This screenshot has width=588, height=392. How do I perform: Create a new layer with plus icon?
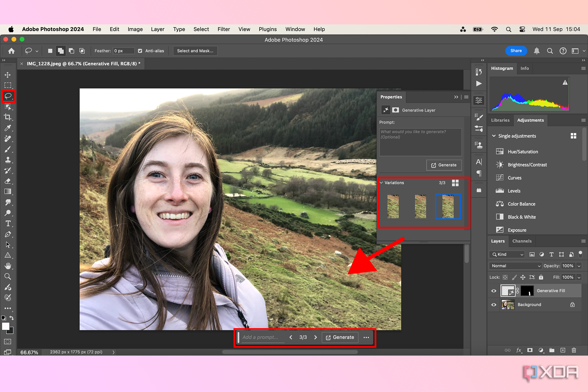(x=563, y=350)
